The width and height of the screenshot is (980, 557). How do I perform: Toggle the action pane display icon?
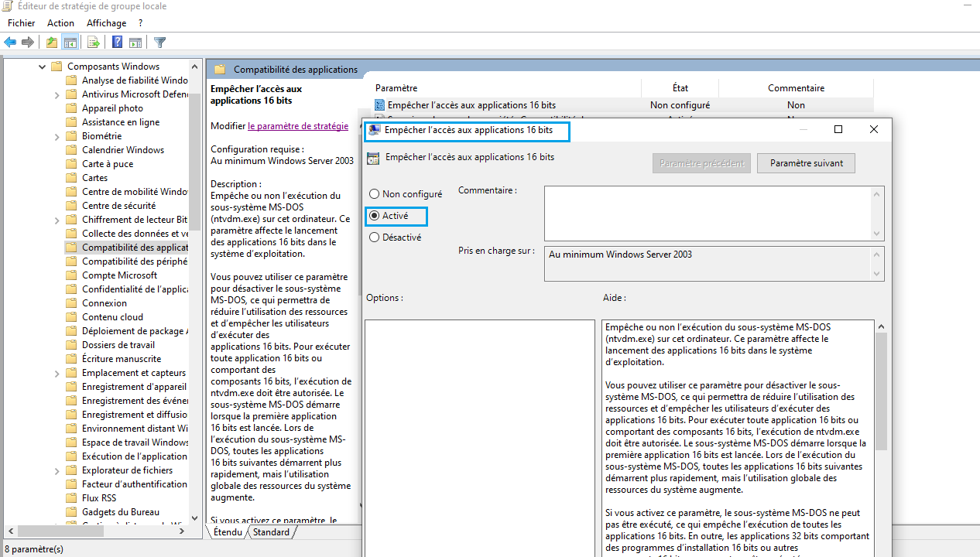coord(135,42)
